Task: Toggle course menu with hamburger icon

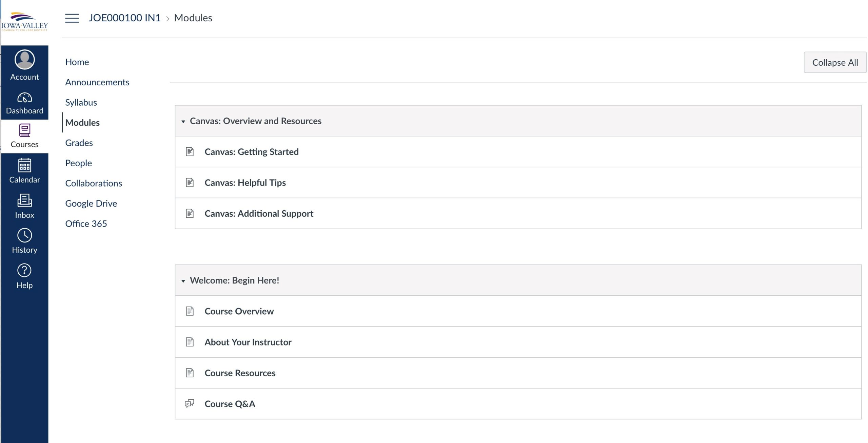Action: pyautogui.click(x=72, y=18)
